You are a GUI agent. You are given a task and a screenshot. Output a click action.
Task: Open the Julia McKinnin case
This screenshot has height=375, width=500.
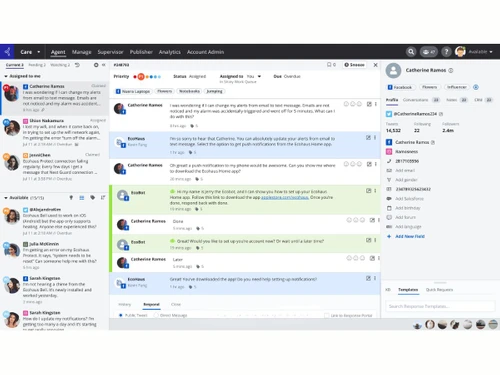pos(54,256)
